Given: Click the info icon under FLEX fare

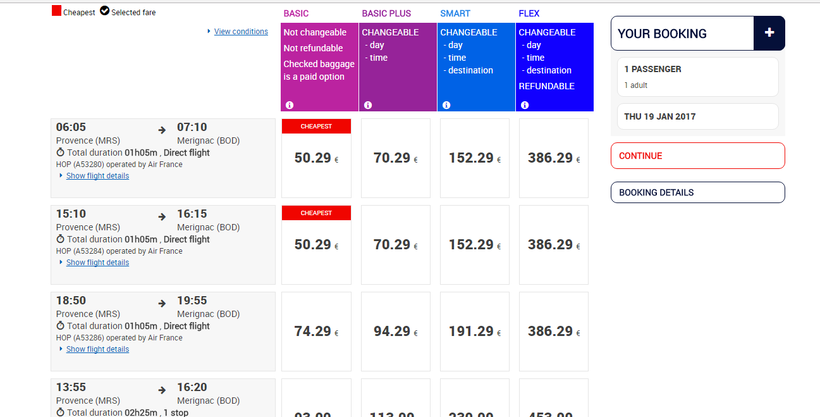Looking at the screenshot, I should click(525, 105).
